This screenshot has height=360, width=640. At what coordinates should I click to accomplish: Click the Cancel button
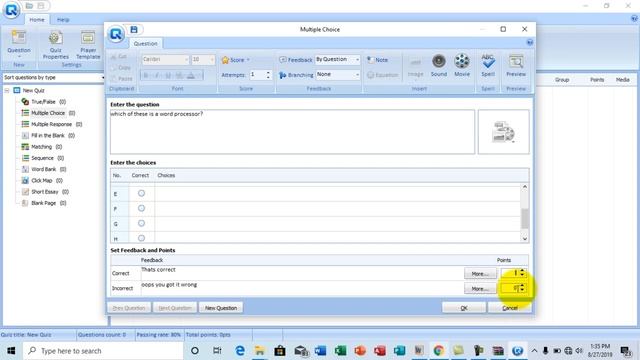510,308
